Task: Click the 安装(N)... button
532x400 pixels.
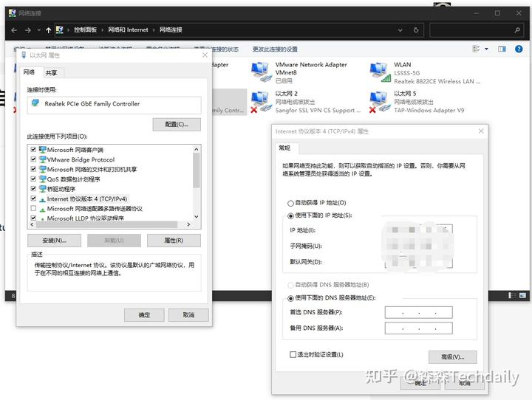Action: (54, 241)
